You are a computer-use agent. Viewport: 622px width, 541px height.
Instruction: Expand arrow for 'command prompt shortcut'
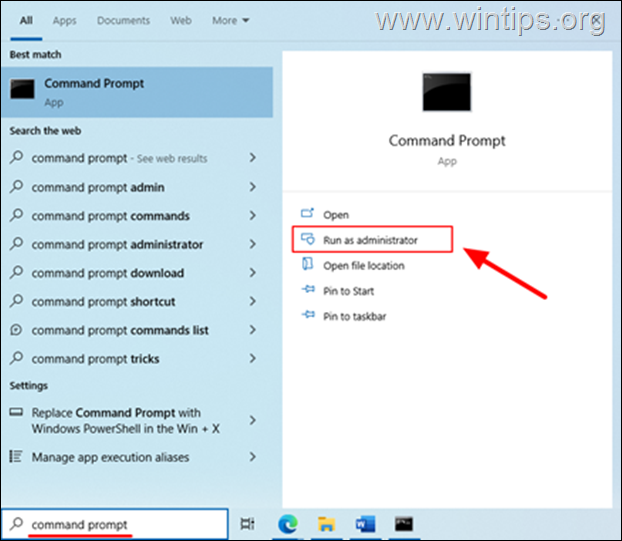[253, 301]
